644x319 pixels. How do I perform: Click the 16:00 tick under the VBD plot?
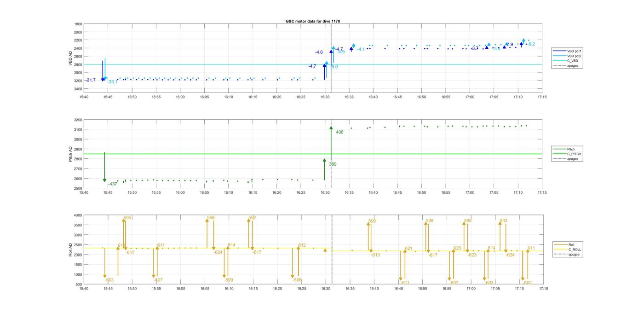180,97
